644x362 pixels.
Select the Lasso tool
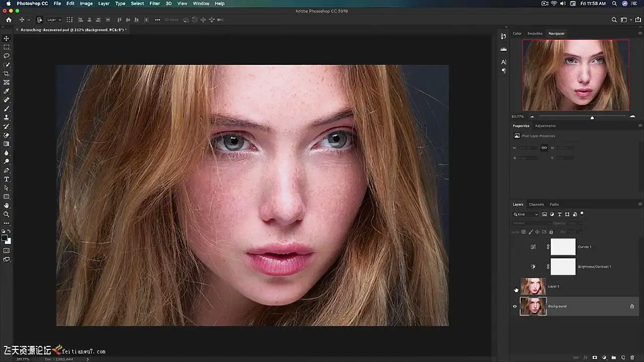7,56
